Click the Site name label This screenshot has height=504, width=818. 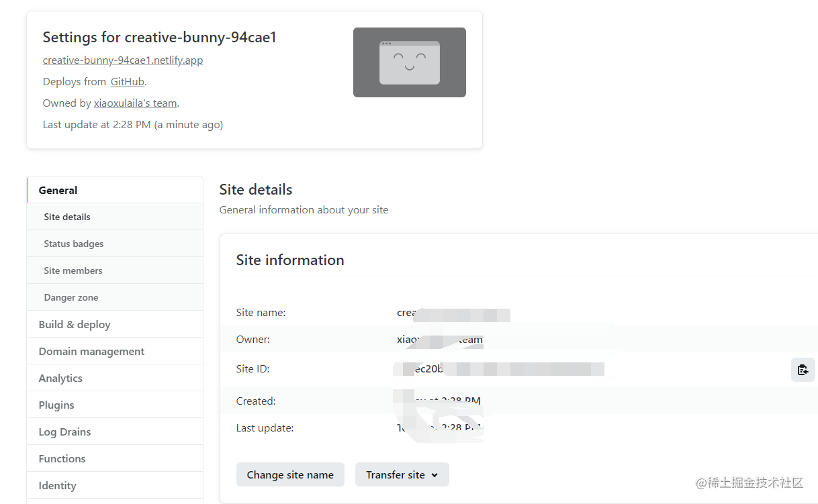[261, 312]
